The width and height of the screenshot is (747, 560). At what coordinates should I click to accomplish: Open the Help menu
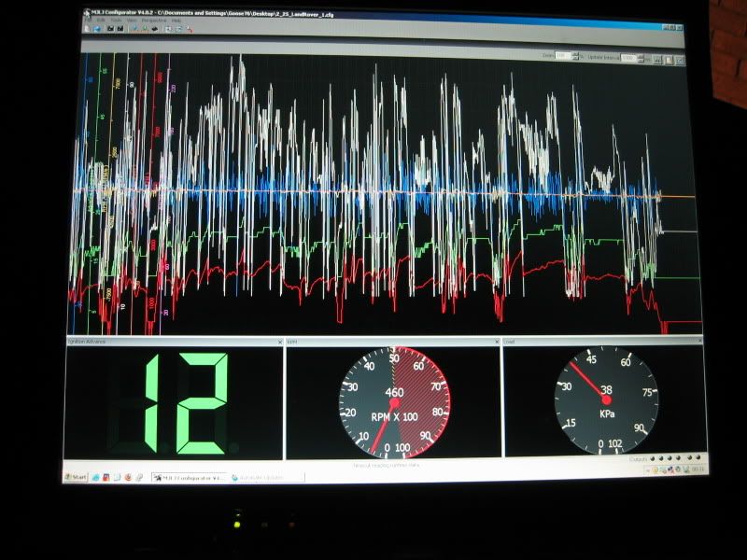tap(176, 20)
